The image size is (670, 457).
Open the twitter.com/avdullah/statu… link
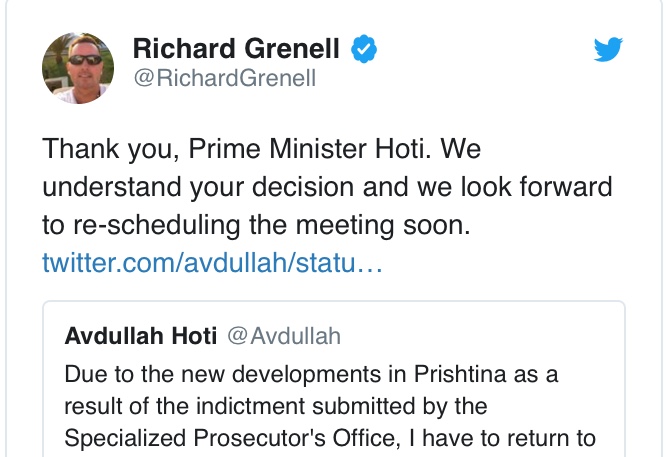pos(213,264)
